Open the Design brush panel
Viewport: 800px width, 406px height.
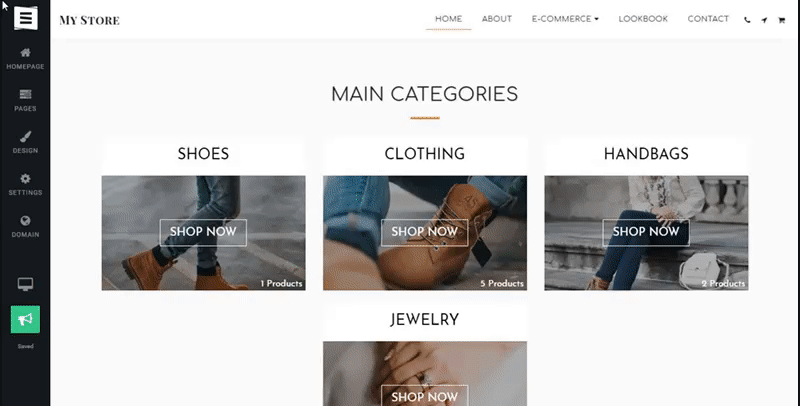[x=25, y=142]
